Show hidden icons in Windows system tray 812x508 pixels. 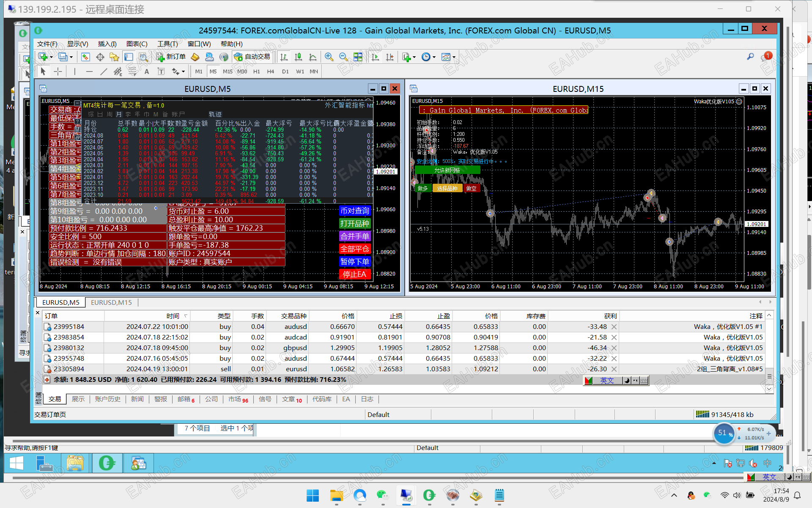click(x=674, y=495)
